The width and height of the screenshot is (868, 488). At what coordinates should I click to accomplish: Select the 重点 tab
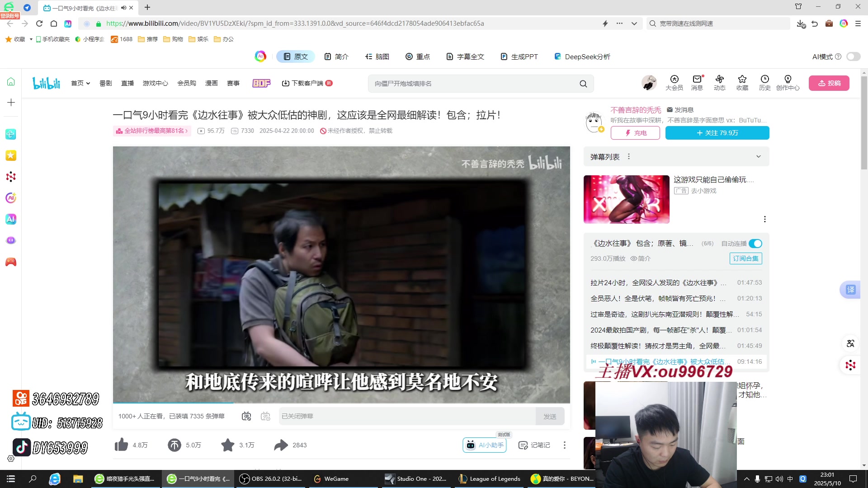coord(418,56)
